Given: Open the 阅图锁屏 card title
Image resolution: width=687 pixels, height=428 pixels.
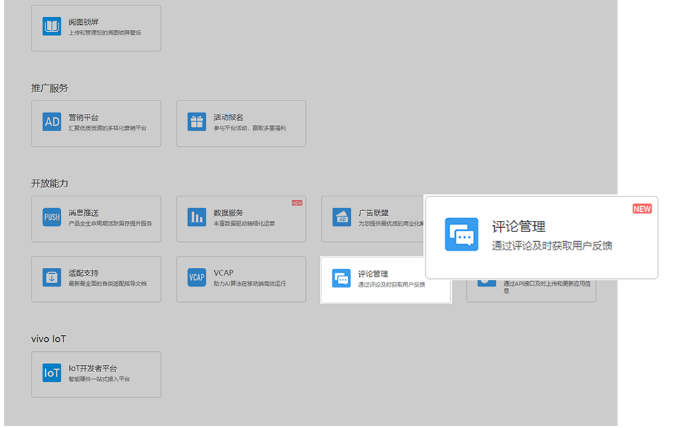Looking at the screenshot, I should [83, 22].
